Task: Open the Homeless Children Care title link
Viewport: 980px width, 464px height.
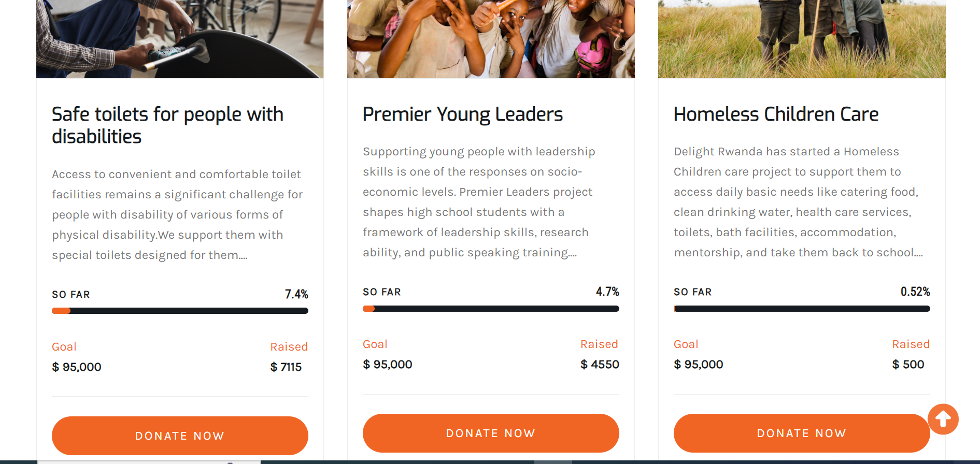Action: pyautogui.click(x=776, y=114)
